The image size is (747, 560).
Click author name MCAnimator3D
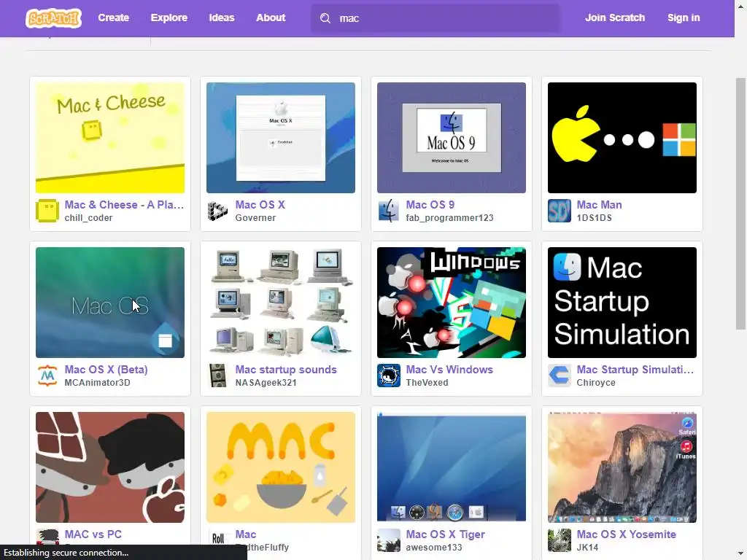[x=97, y=383]
